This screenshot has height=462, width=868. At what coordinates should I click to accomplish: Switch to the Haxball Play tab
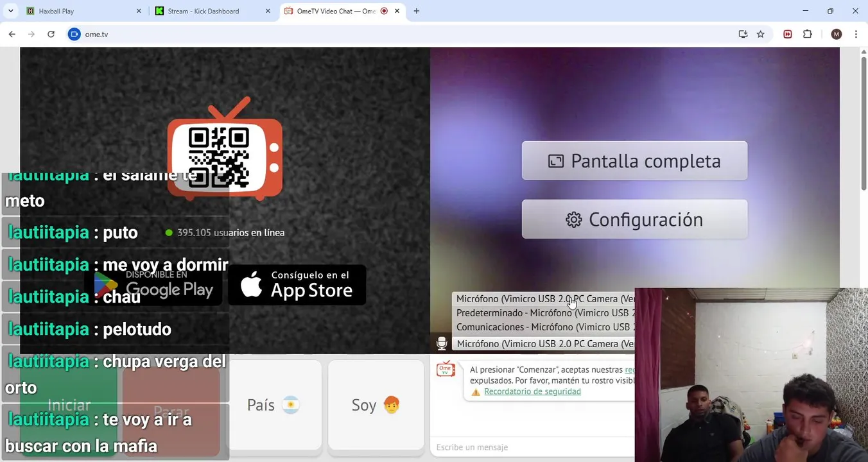[82, 11]
